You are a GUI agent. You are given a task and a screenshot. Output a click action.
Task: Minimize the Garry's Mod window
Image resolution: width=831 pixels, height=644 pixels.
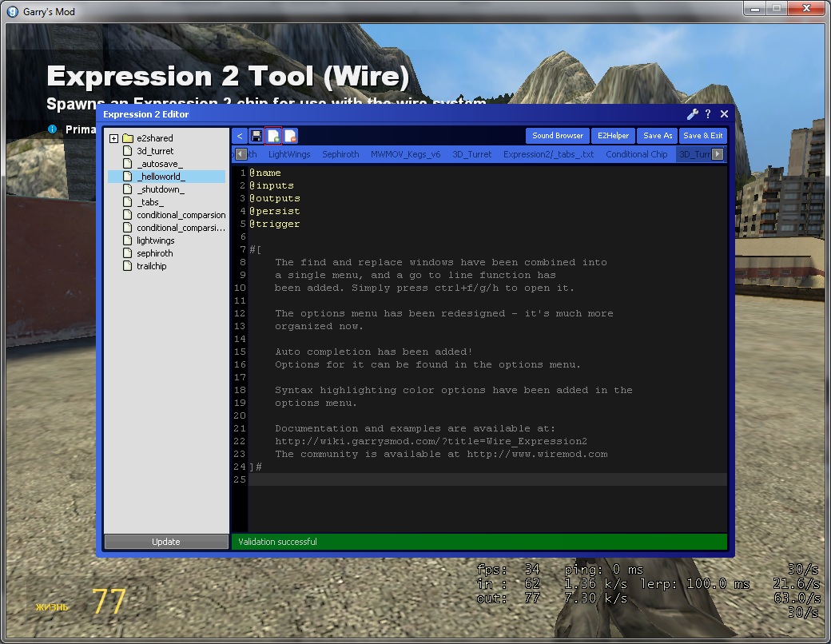(x=755, y=8)
